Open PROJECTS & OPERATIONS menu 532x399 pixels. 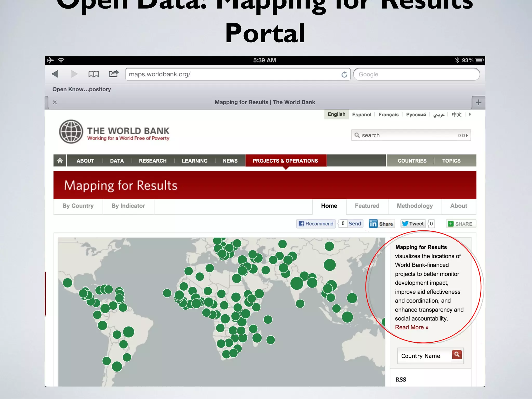pos(285,161)
